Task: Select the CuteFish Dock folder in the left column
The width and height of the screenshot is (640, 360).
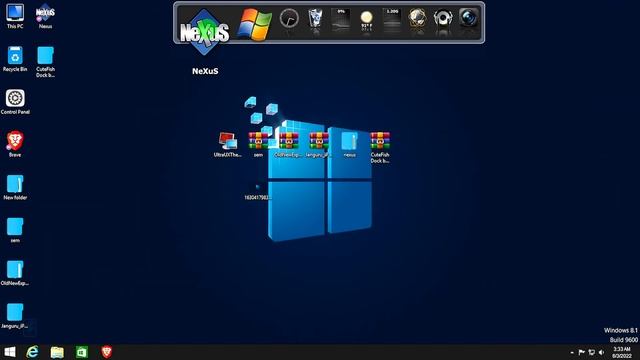Action: click(45, 62)
